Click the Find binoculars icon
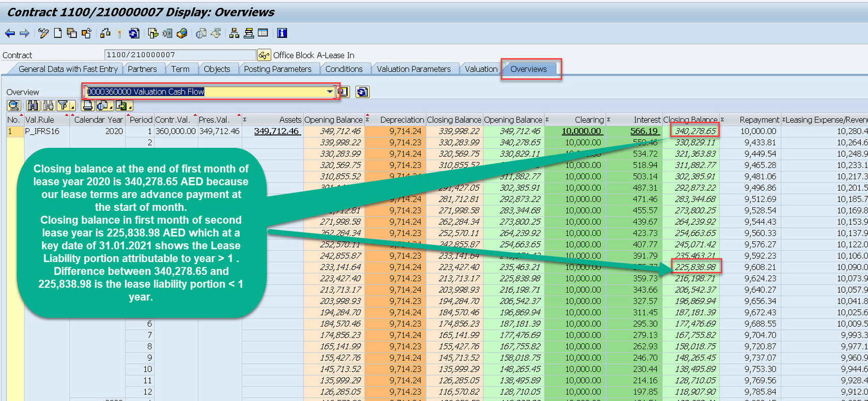This screenshot has height=401, width=868. pos(33,106)
